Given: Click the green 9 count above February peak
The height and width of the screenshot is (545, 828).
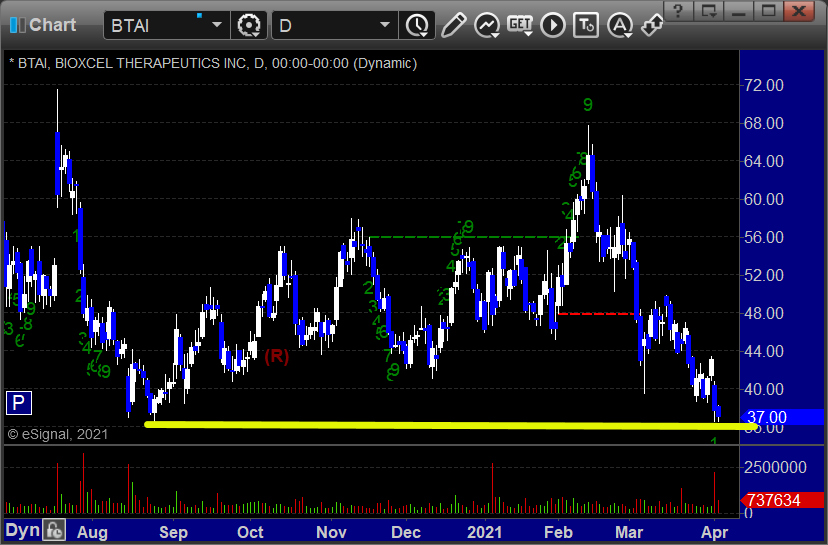Looking at the screenshot, I should (588, 105).
